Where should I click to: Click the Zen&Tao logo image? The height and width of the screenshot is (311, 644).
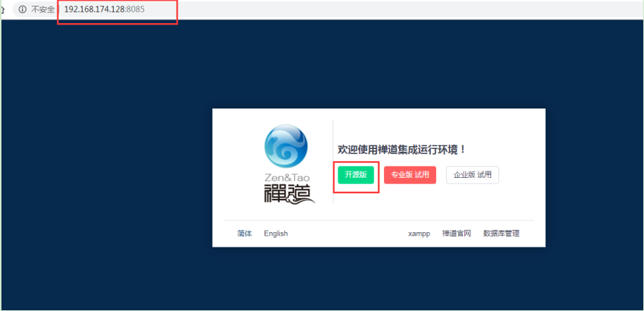[x=289, y=163]
